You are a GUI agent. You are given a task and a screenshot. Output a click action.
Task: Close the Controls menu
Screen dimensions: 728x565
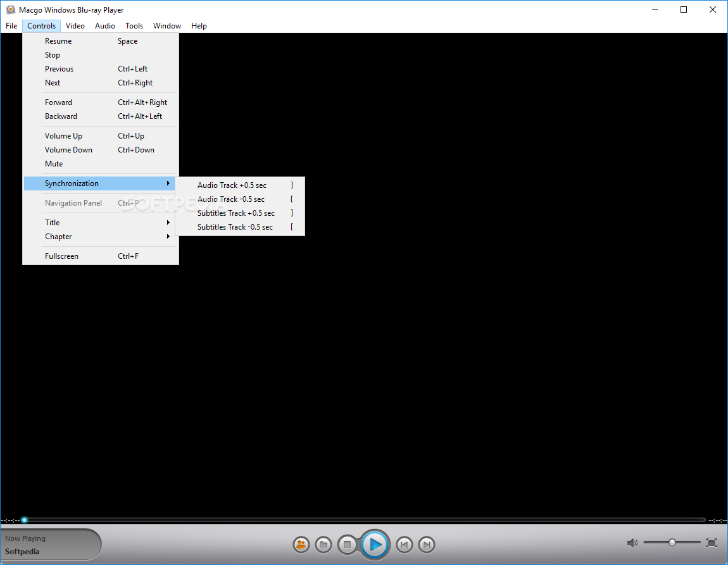(41, 26)
